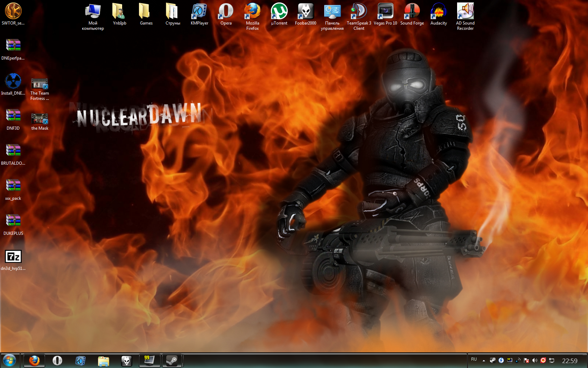
Task: Open the volume speaker tray icon
Action: tap(535, 360)
